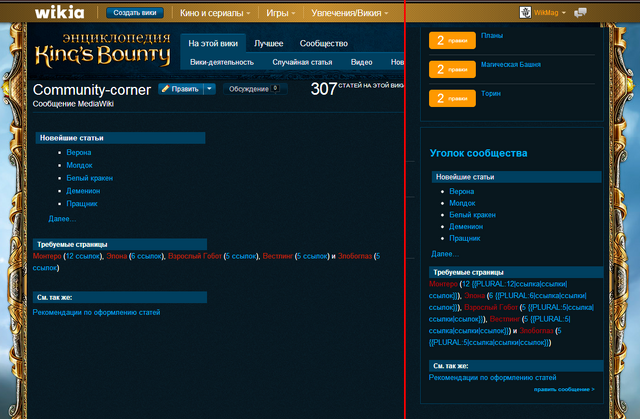Open the Магическая Башня sidebar link

[511, 64]
